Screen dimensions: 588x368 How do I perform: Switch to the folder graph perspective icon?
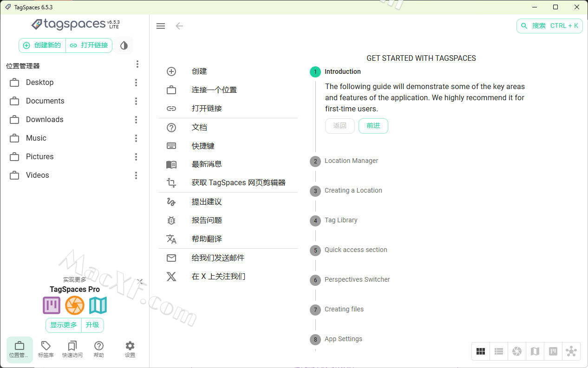(571, 351)
